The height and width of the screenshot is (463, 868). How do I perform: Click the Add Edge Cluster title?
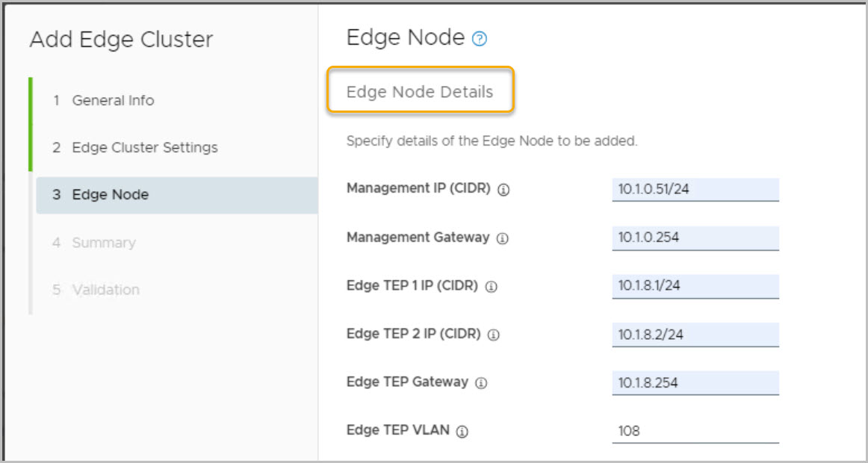pyautogui.click(x=121, y=40)
